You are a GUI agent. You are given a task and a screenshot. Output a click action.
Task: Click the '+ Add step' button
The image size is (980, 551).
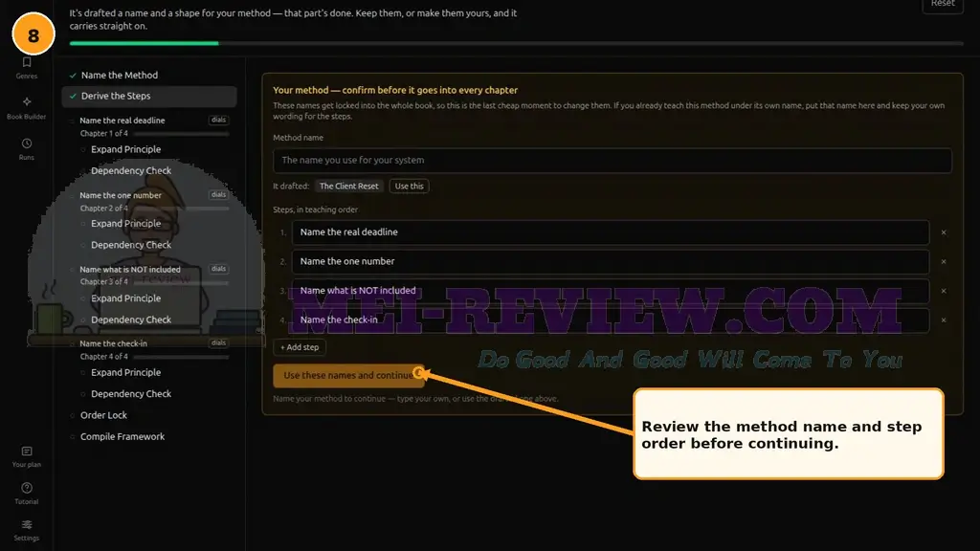pos(300,347)
